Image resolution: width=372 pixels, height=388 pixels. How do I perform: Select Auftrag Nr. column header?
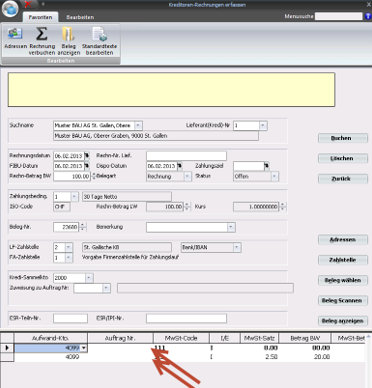coord(120,338)
